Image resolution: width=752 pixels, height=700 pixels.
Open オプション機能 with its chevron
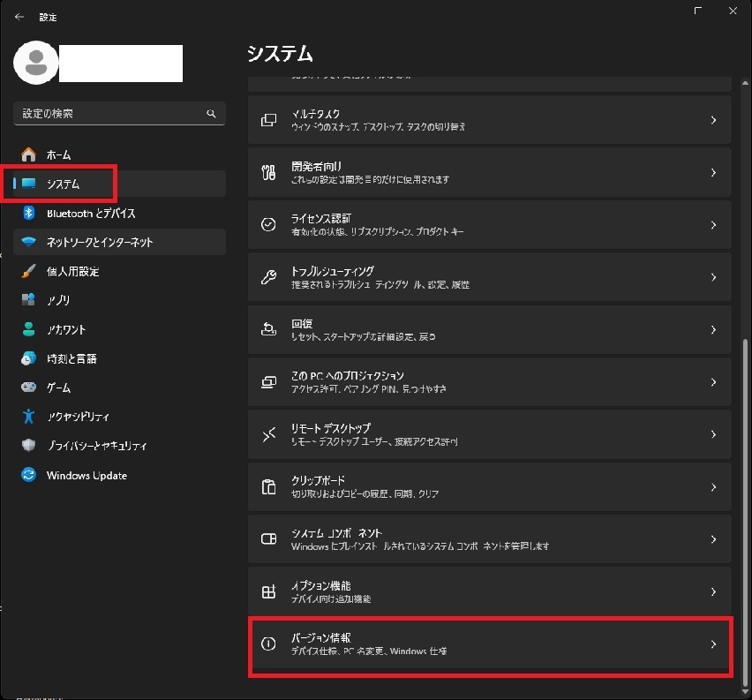click(x=714, y=591)
